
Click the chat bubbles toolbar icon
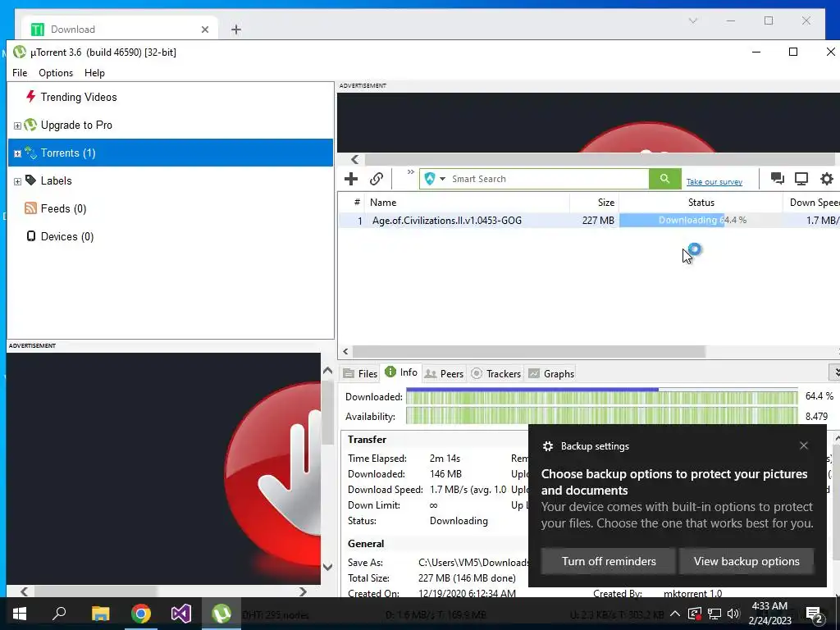pyautogui.click(x=777, y=178)
